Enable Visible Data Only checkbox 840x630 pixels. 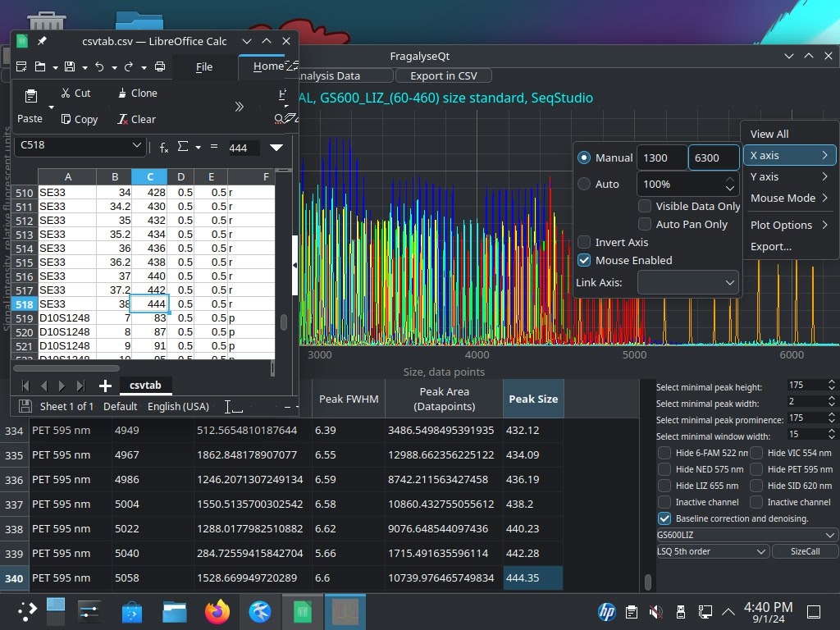tap(645, 206)
